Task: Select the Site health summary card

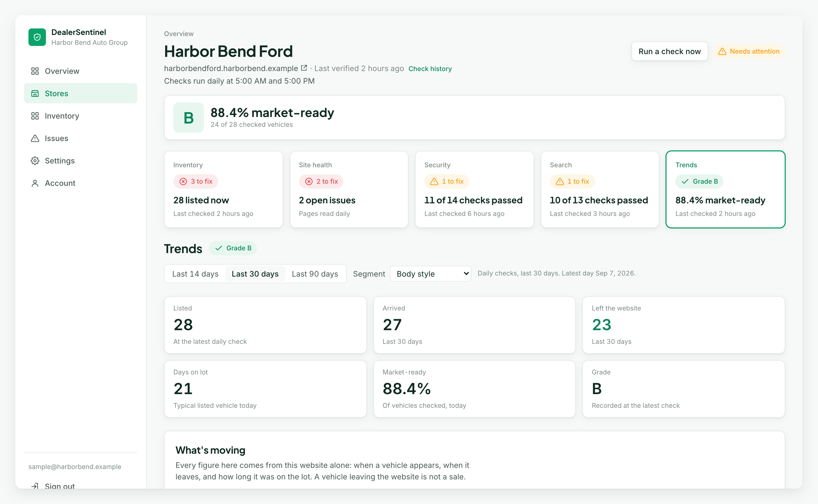Action: point(349,189)
